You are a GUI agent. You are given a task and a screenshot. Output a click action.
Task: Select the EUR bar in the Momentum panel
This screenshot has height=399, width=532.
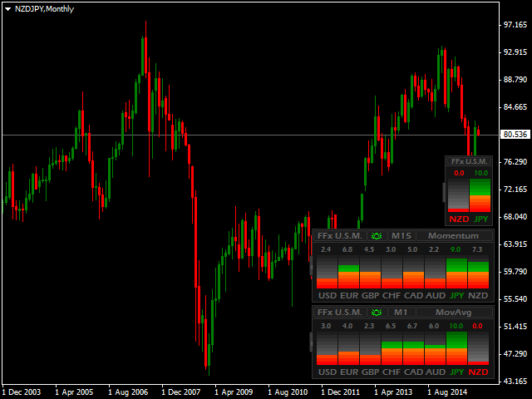click(347, 273)
